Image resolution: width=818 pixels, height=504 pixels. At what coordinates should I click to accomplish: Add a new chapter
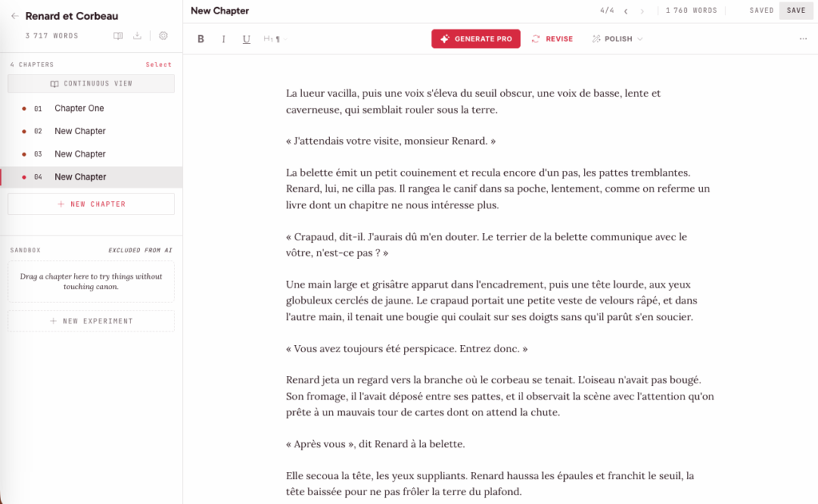click(x=91, y=204)
